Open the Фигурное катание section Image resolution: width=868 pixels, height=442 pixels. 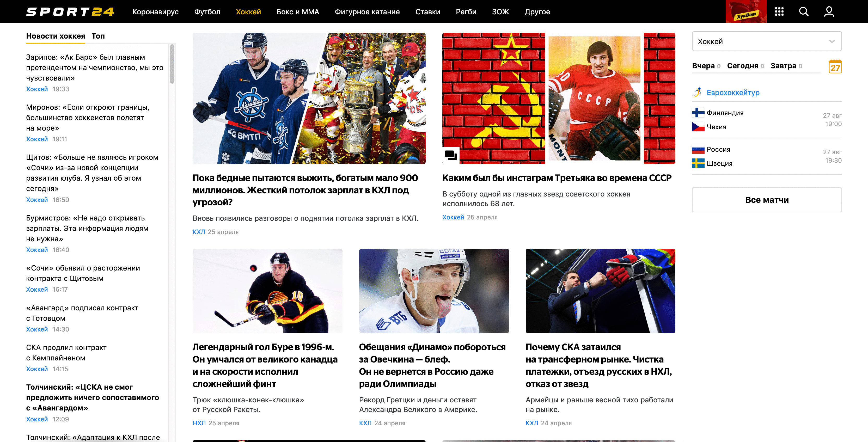click(367, 12)
